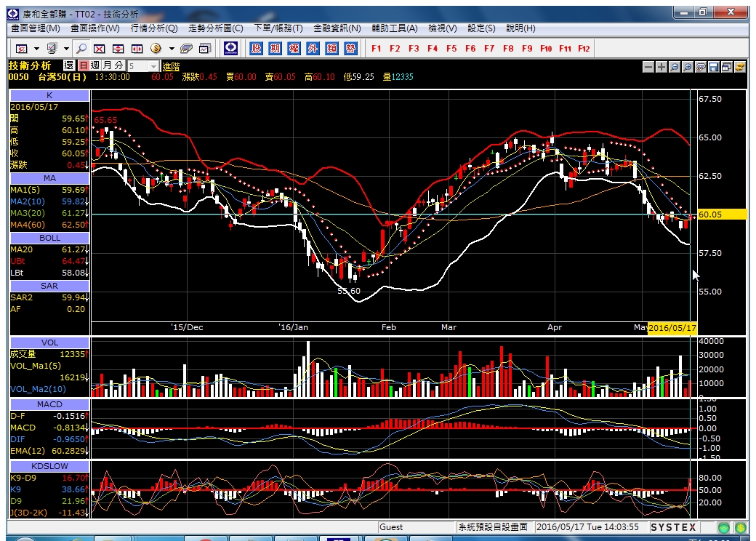
Task: Click the gold dollar coin icon
Action: tap(156, 48)
